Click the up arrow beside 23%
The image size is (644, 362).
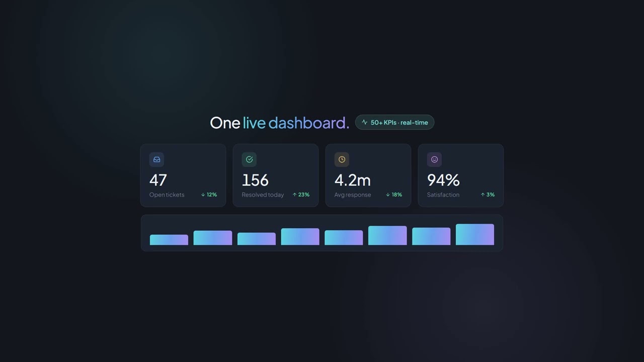[x=295, y=195]
